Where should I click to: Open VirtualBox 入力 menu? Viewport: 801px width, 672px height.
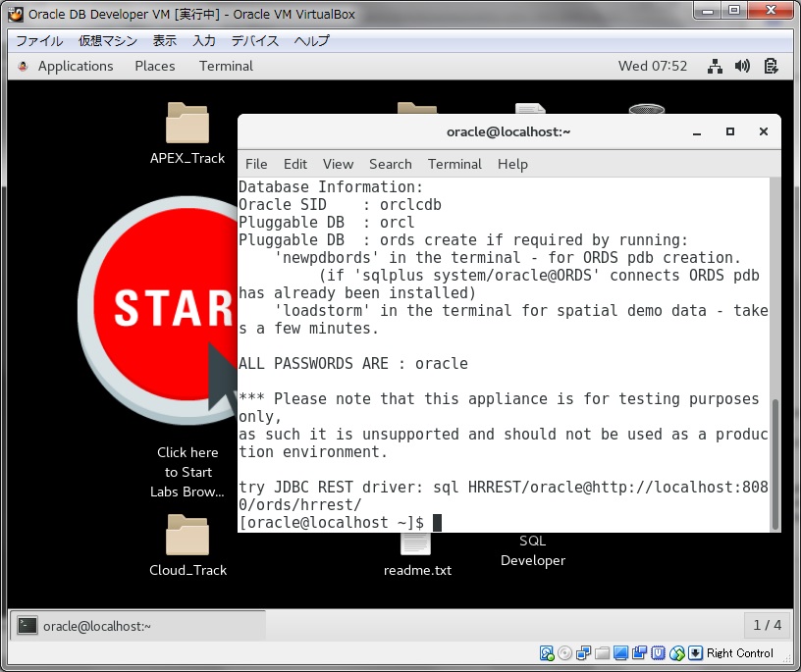pyautogui.click(x=204, y=40)
